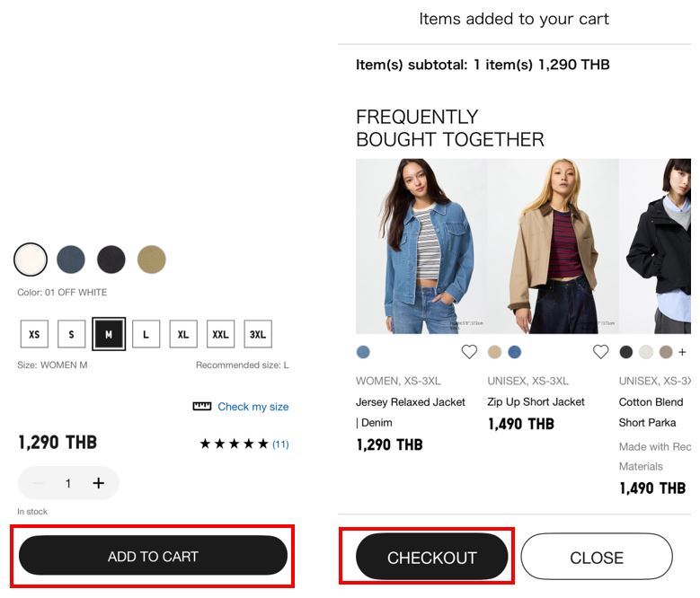
Task: Decrease quantity with the minus icon
Action: click(38, 483)
